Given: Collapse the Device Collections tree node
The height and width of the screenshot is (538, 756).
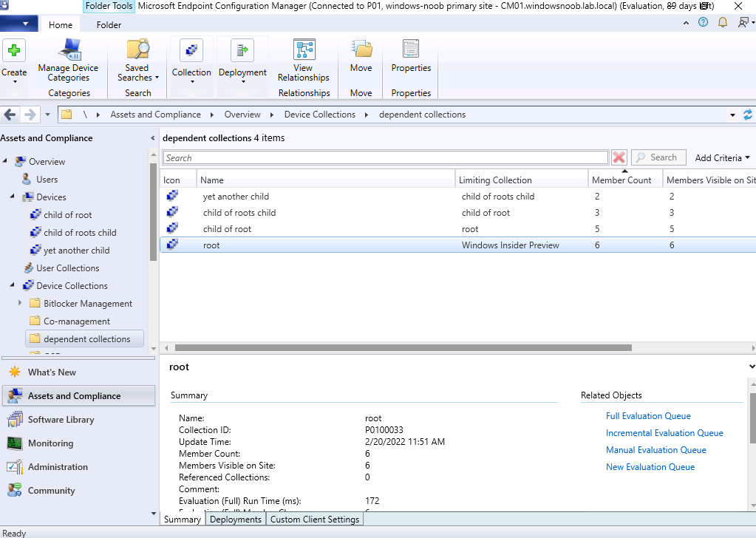Looking at the screenshot, I should pyautogui.click(x=13, y=285).
